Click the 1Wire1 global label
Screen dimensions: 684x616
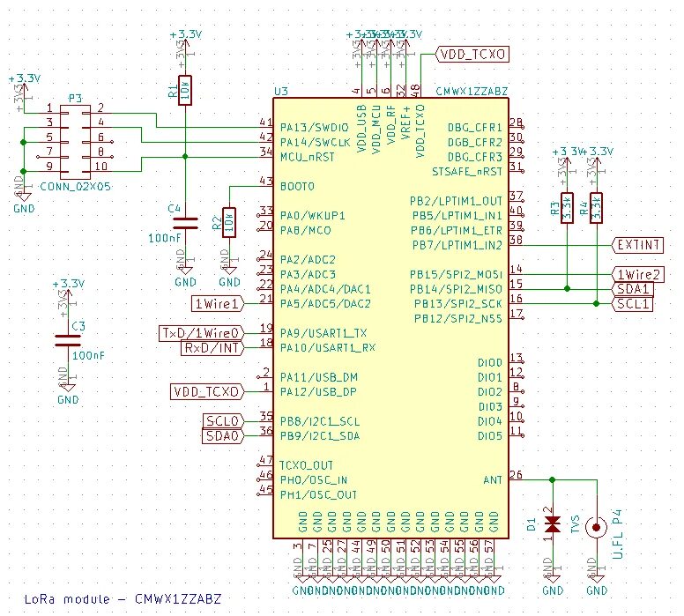pyautogui.click(x=218, y=304)
